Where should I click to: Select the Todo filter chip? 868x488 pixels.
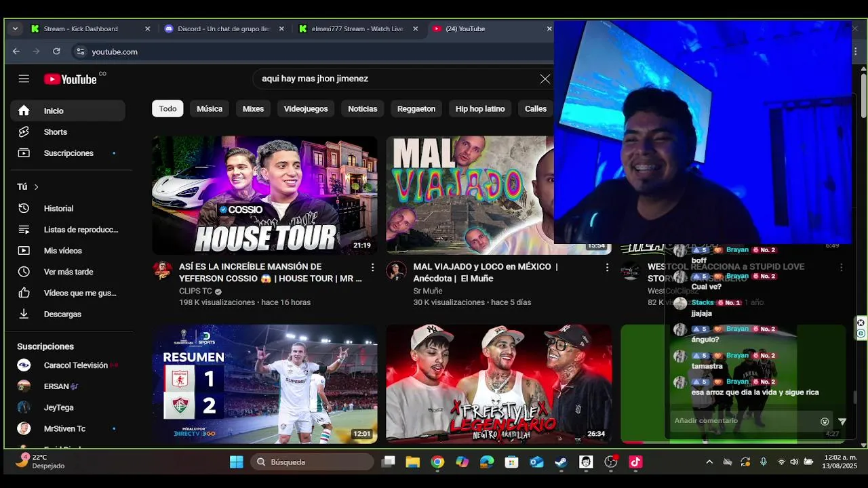(x=167, y=108)
